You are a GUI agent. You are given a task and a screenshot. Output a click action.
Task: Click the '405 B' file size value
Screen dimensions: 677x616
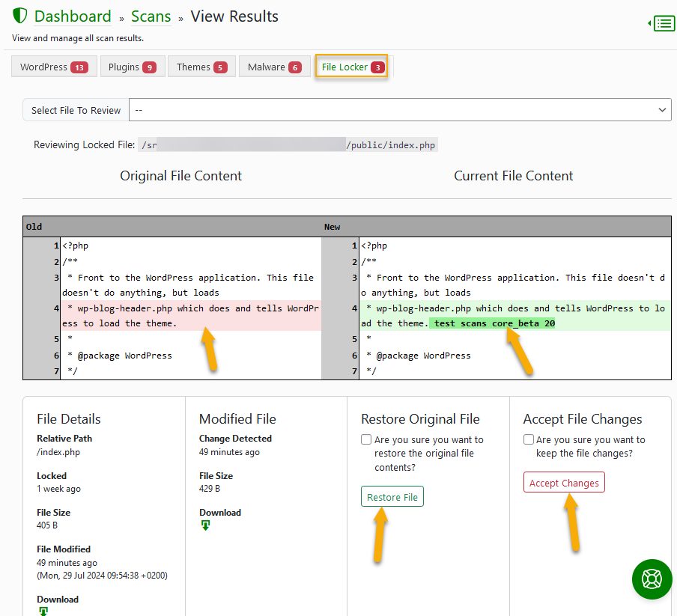coord(47,525)
